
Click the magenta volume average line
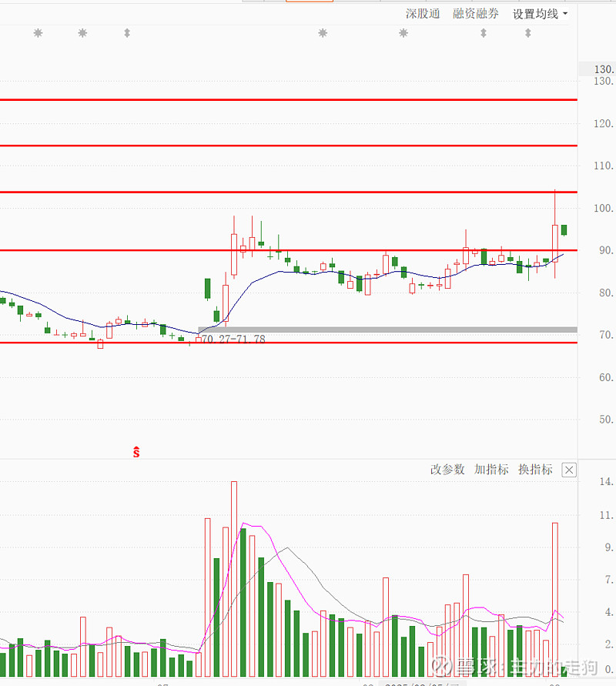(x=280, y=557)
